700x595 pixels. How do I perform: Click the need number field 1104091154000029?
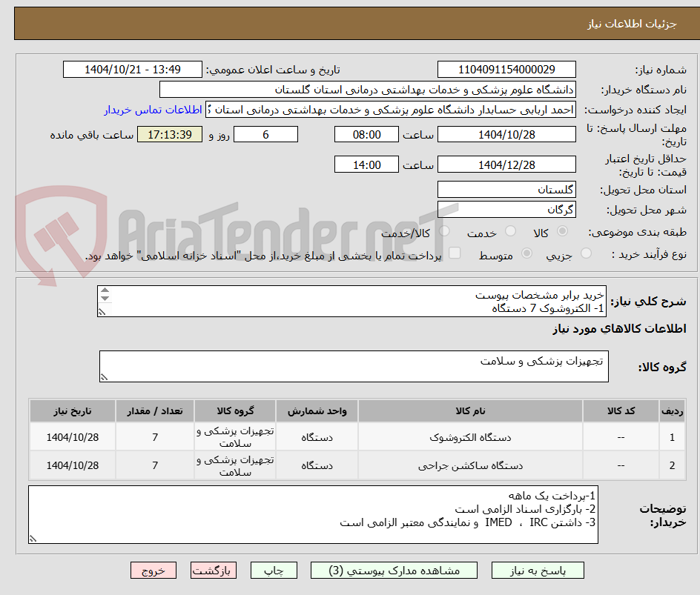pyautogui.click(x=506, y=69)
